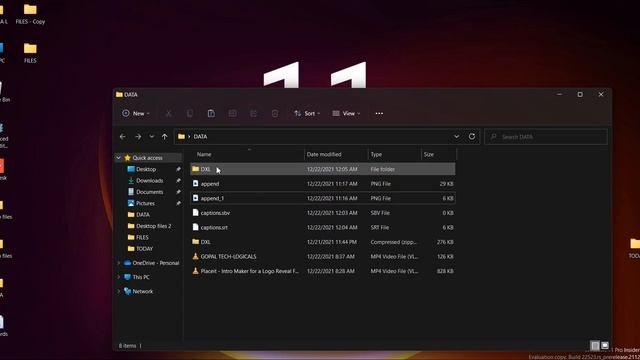
Task: Select the captions.srt file
Action: [322, 227]
